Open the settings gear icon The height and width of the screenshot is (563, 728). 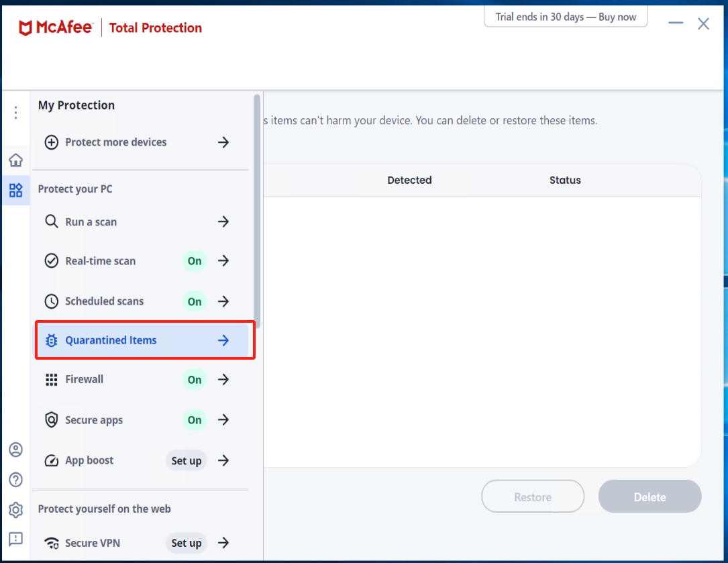click(x=16, y=509)
